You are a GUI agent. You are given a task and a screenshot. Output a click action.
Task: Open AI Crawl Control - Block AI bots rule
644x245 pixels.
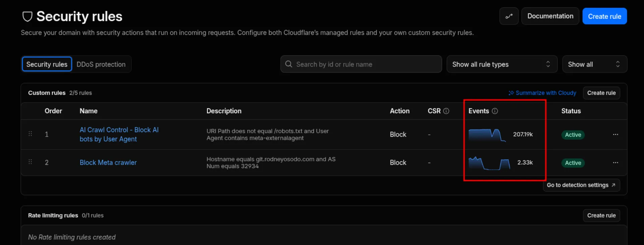click(119, 134)
